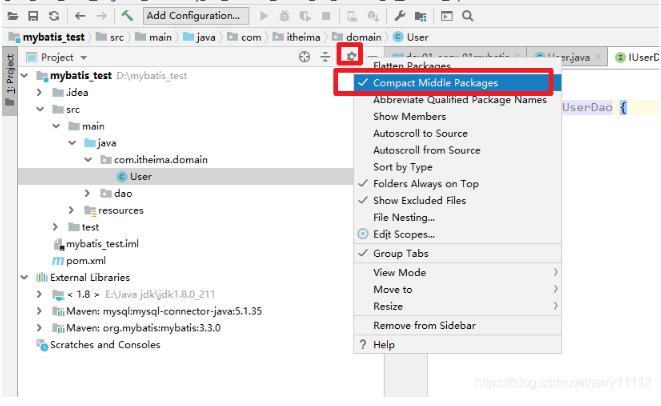Collapse the java folder node
Viewport: 661px width, 406px height.
click(x=72, y=143)
